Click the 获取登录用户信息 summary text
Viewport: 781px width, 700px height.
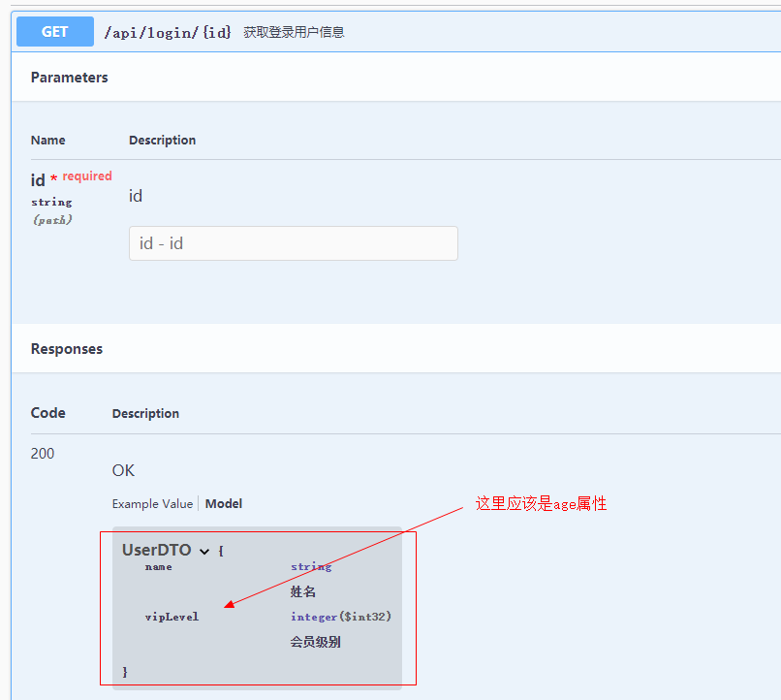point(294,32)
